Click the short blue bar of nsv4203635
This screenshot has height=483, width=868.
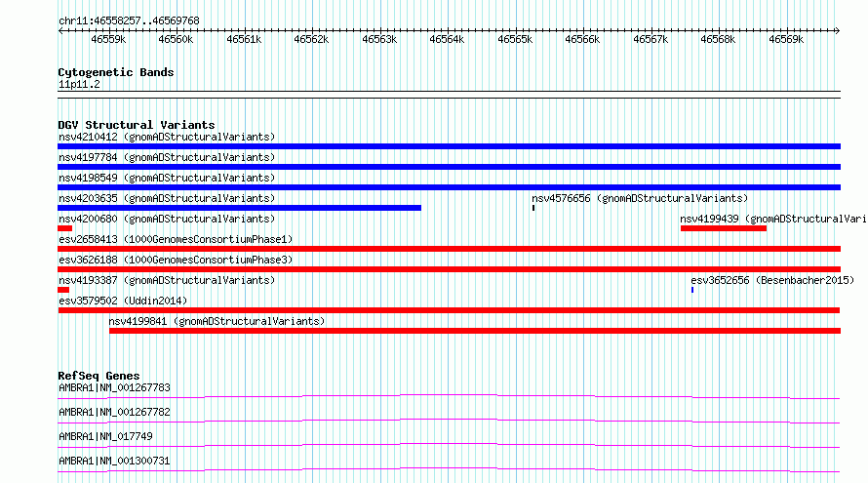point(239,208)
